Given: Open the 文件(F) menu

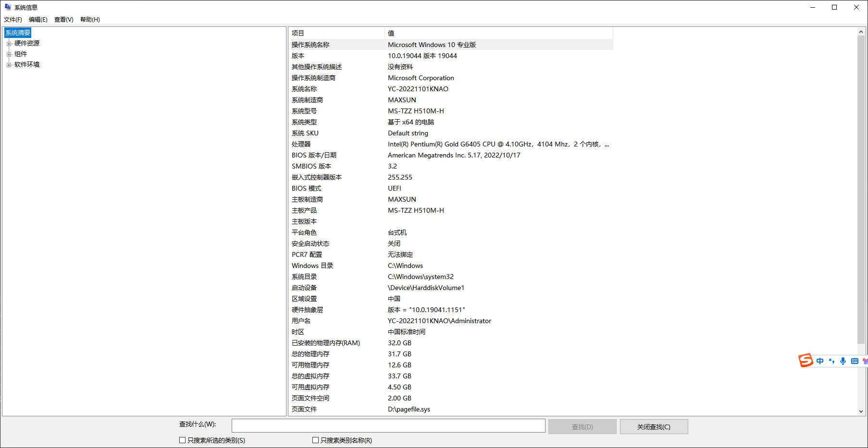Looking at the screenshot, I should (13, 20).
